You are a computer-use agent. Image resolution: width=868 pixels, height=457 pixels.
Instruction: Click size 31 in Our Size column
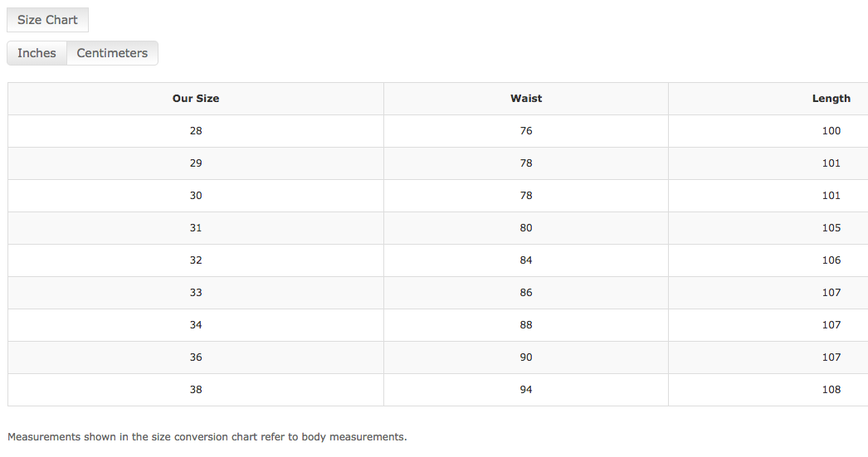click(x=196, y=228)
